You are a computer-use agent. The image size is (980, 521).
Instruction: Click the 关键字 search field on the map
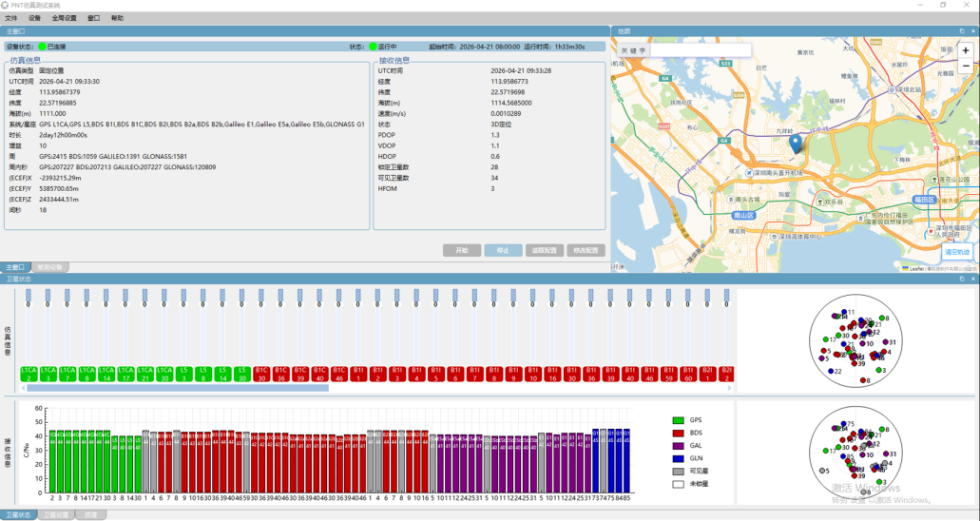coord(700,50)
